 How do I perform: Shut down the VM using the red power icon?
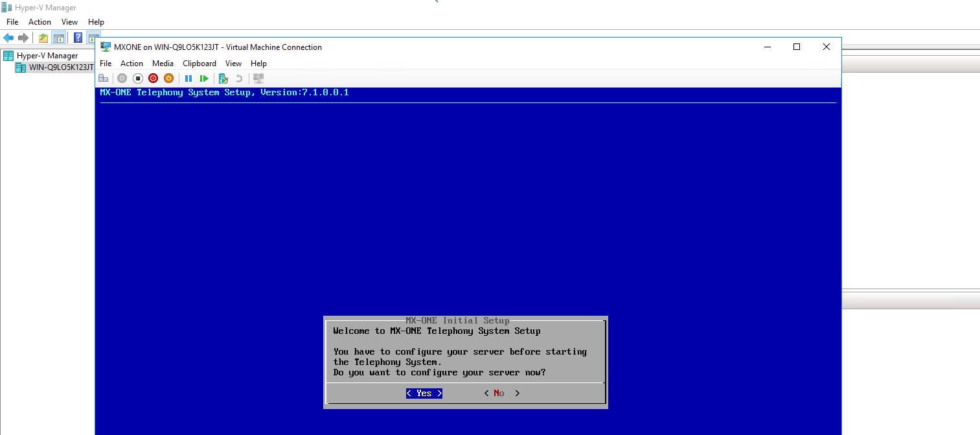(153, 78)
